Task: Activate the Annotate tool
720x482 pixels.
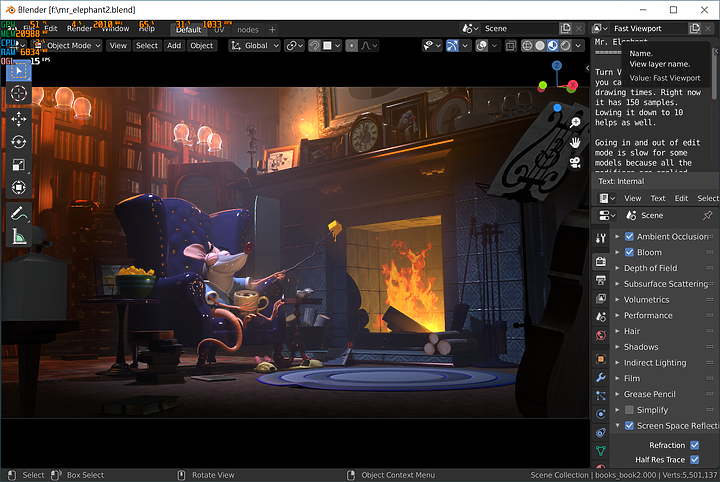Action: click(x=19, y=213)
